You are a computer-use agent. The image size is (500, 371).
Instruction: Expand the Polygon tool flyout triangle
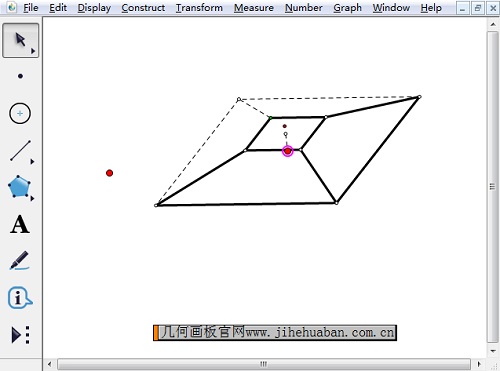[32, 199]
